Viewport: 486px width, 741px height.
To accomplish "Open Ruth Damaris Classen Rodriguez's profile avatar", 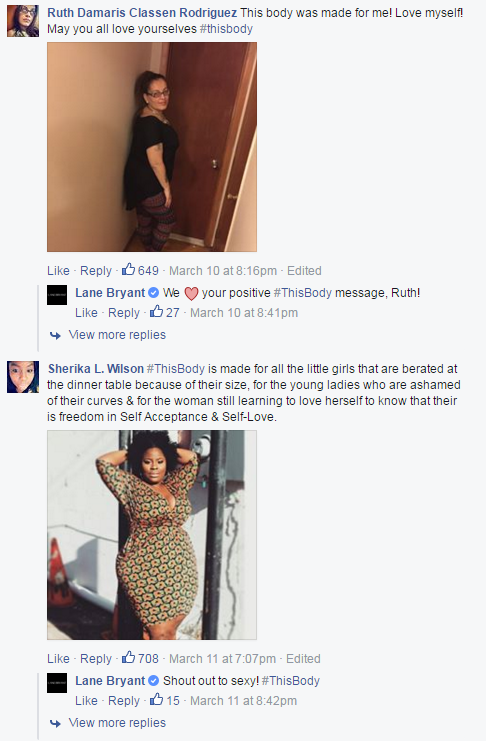I will coord(23,21).
